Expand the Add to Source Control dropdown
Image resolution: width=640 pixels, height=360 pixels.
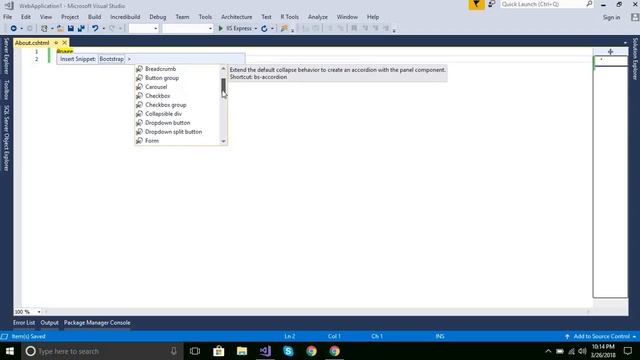[634, 337]
